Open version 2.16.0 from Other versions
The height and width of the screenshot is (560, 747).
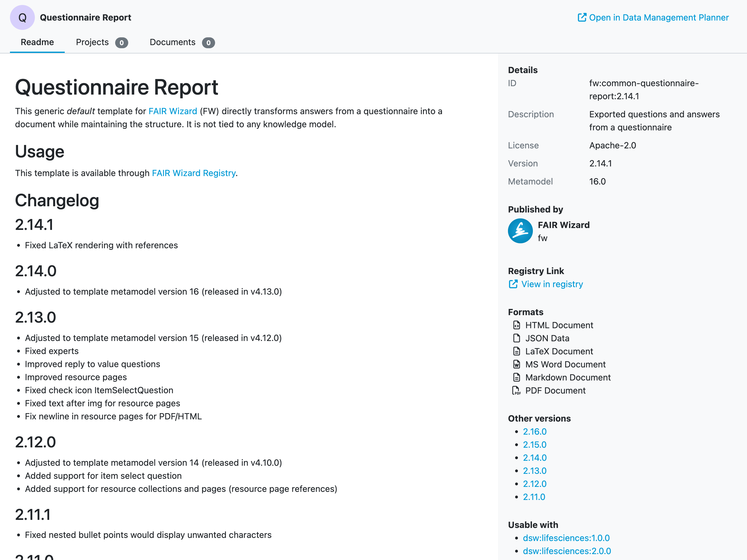535,432
